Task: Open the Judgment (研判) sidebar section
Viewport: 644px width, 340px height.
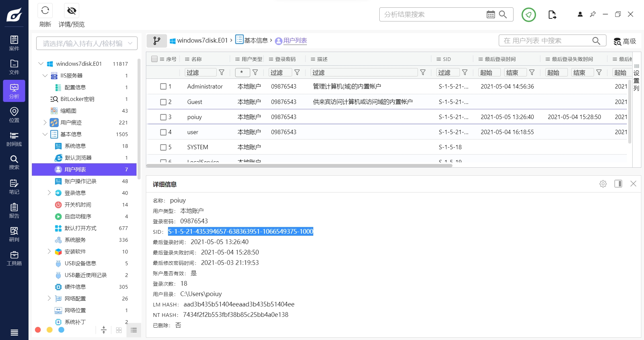Action: pyautogui.click(x=14, y=234)
